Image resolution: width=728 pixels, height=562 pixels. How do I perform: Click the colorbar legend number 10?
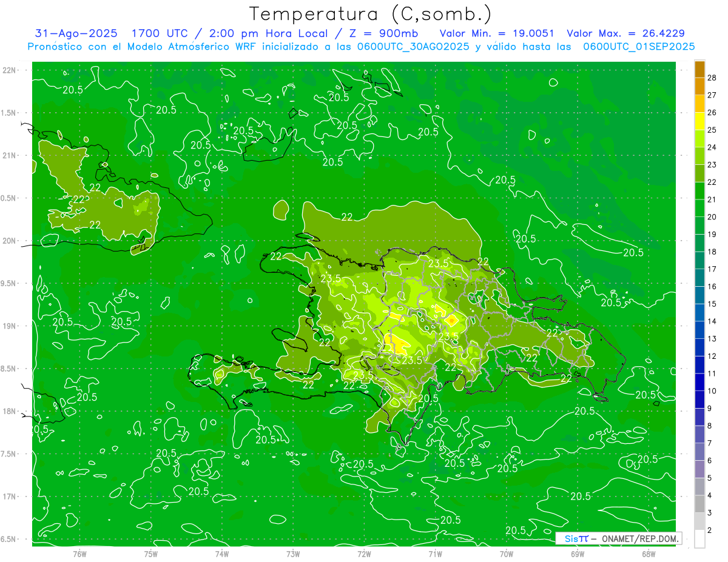(712, 391)
